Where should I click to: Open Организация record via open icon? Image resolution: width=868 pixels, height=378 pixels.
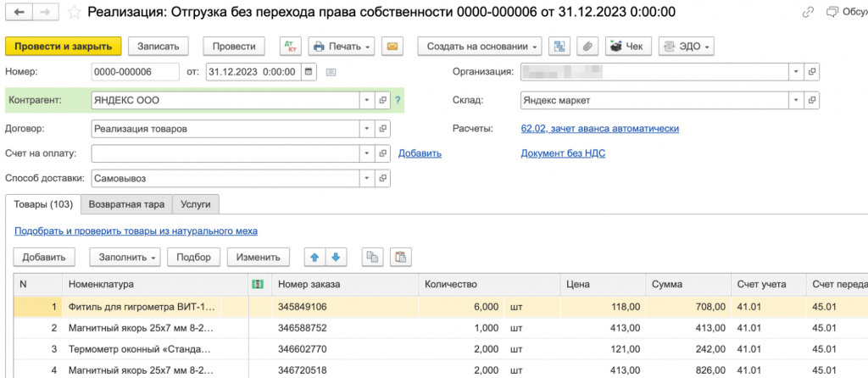[x=811, y=72]
